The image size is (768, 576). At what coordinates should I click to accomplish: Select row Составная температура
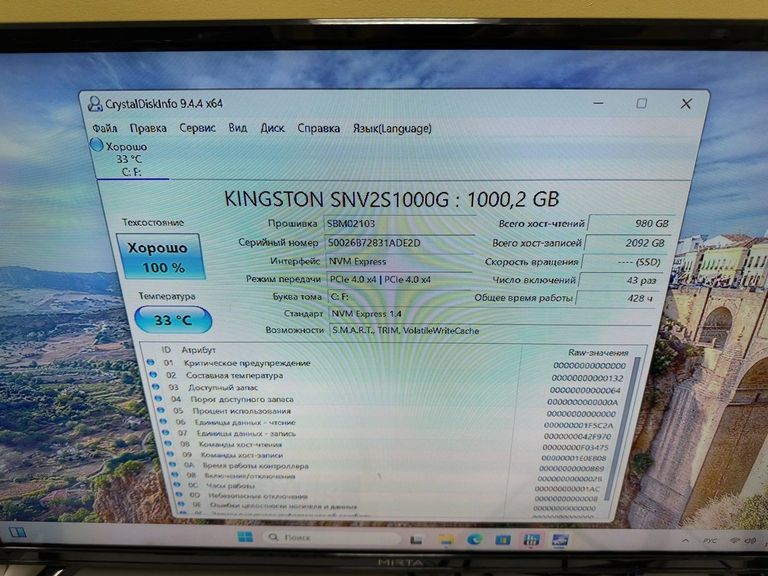click(388, 376)
